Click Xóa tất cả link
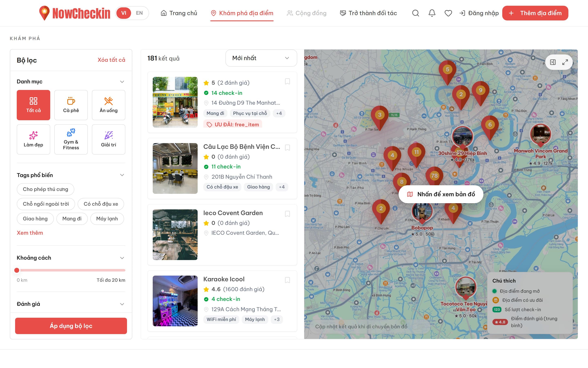 (111, 60)
